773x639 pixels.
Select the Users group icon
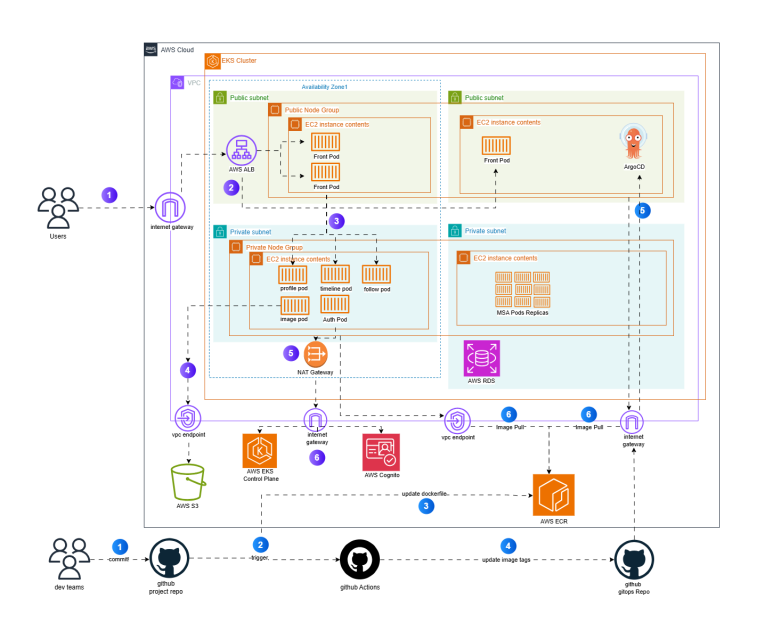click(58, 208)
